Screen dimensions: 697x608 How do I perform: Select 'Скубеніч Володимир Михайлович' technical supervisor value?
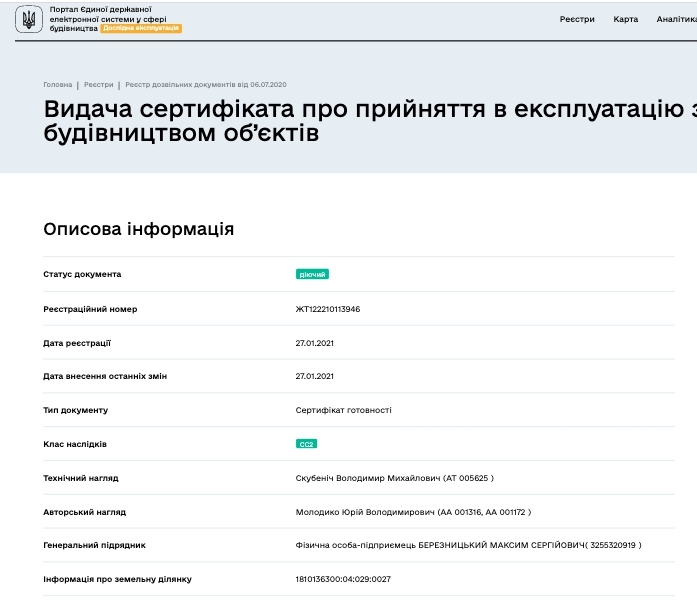pos(395,478)
